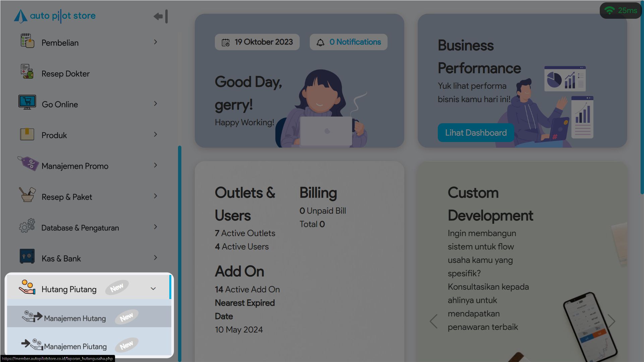Viewport: 644px width, 362px height.
Task: Expand the Pembelian menu chevron
Action: coord(156,42)
